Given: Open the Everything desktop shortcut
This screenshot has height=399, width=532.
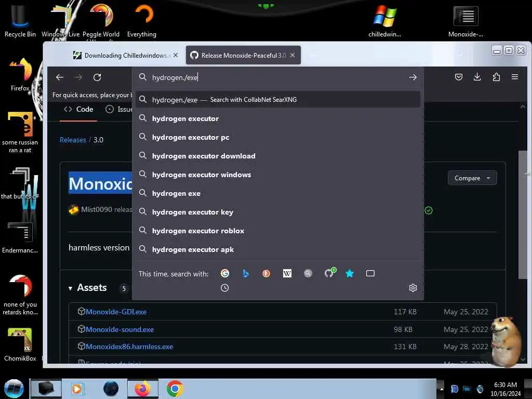Looking at the screenshot, I should tap(142, 20).
